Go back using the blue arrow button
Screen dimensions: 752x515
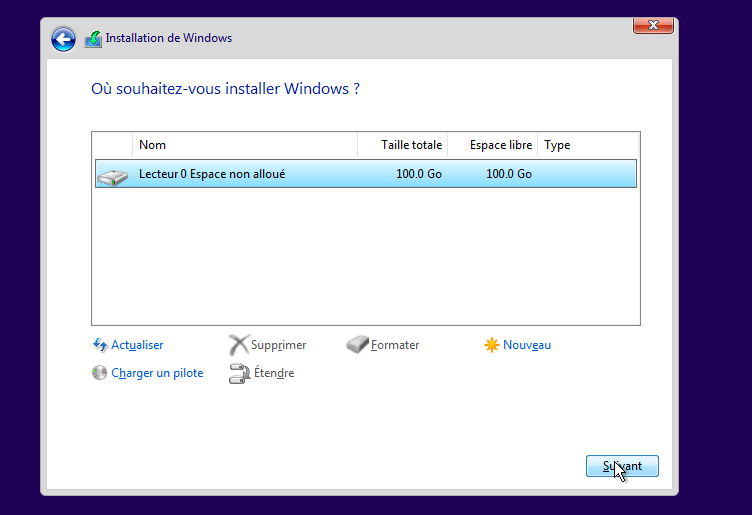click(x=64, y=39)
